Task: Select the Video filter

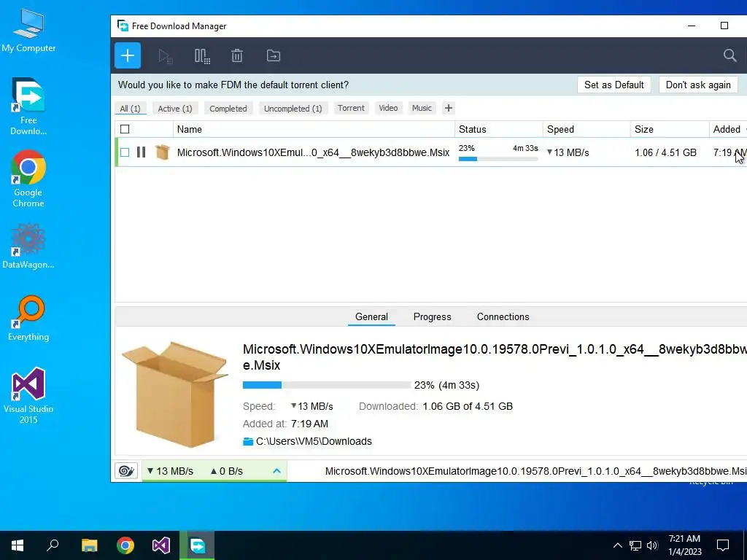Action: coord(388,108)
